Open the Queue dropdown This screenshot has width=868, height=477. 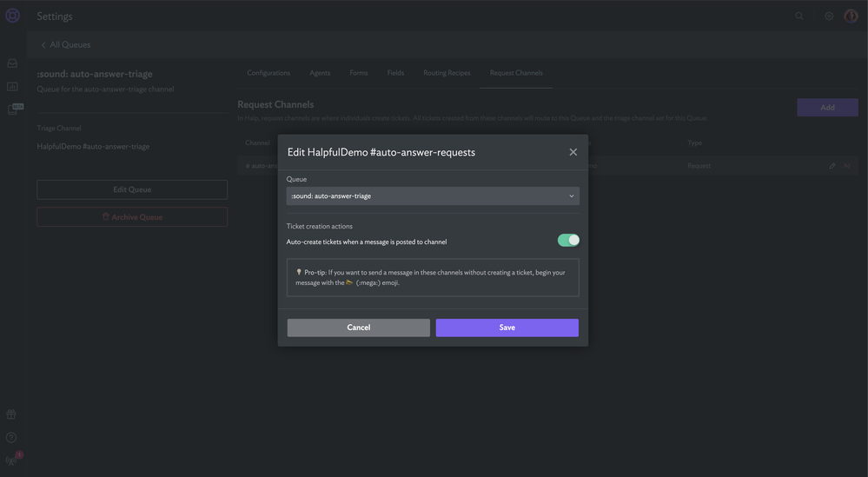tap(433, 195)
